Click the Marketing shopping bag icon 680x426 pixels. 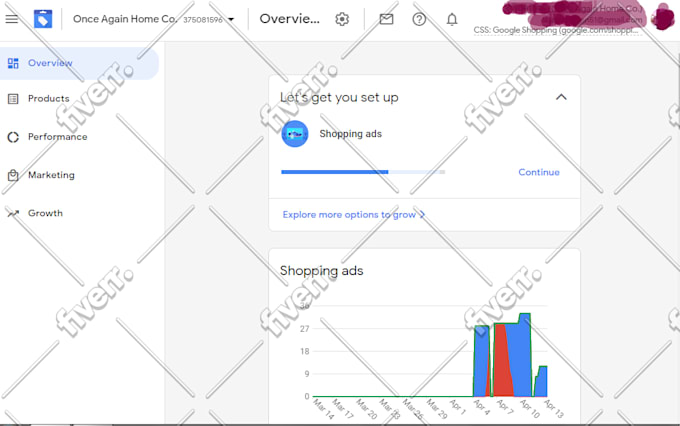13,175
